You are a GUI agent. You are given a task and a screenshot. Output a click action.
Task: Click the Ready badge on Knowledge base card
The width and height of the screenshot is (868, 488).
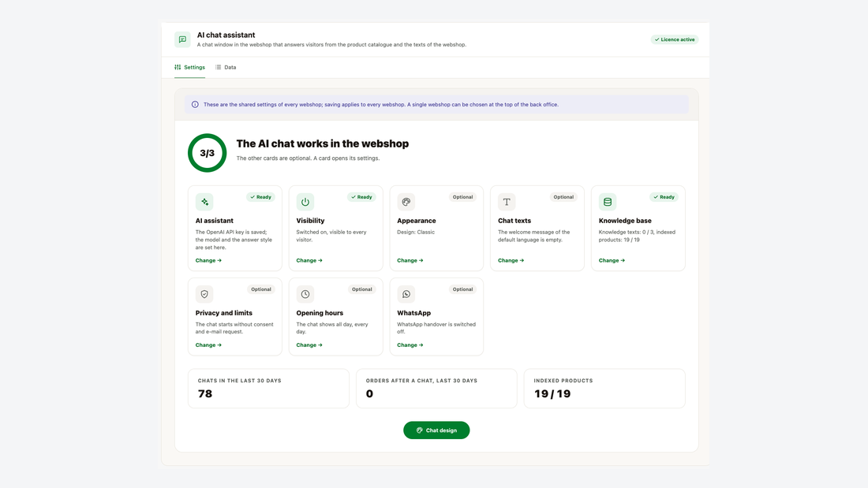point(664,197)
